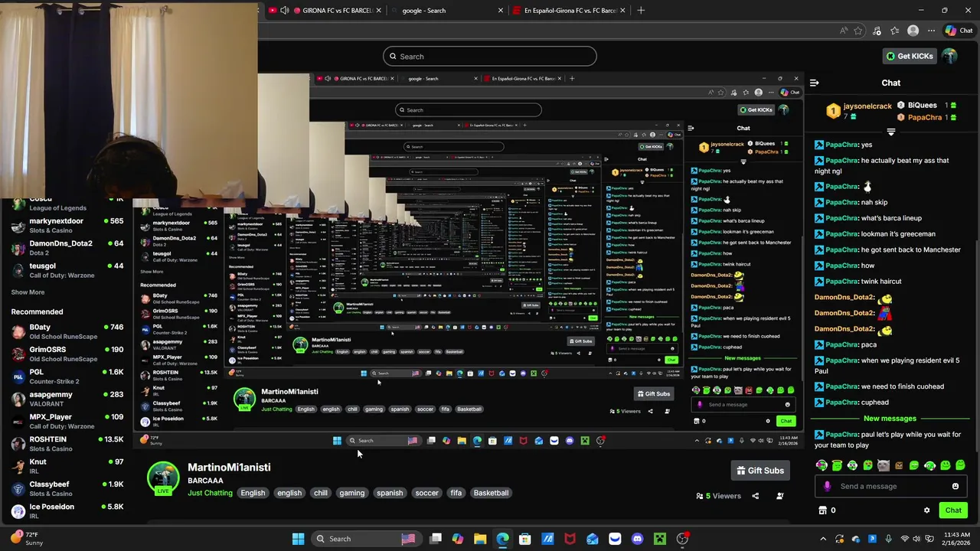
Task: Open browser read aloud icon
Action: tap(844, 31)
